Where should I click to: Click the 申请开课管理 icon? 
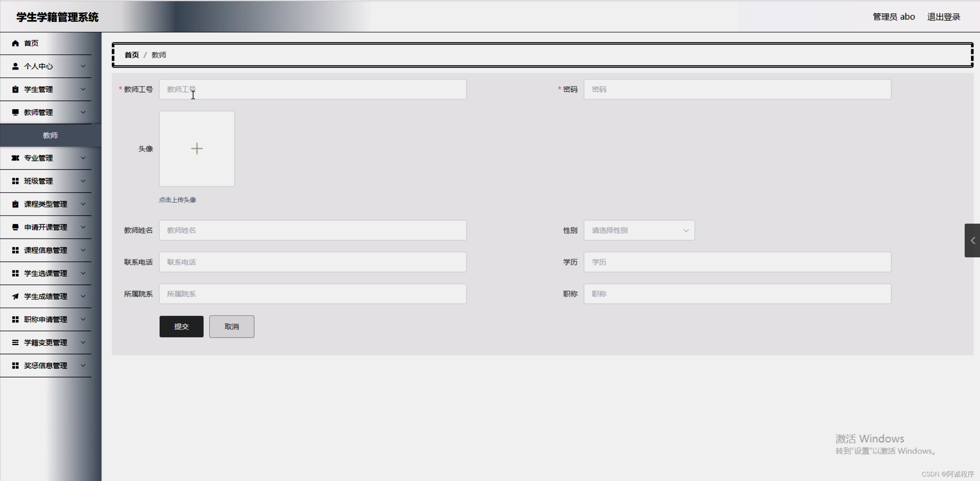(x=15, y=227)
